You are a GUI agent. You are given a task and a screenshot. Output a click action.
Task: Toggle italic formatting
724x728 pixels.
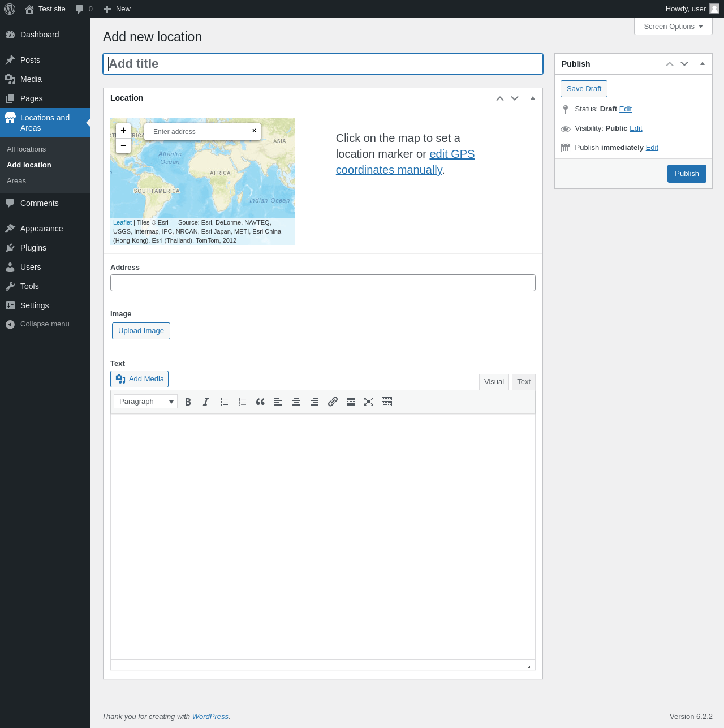coord(206,402)
